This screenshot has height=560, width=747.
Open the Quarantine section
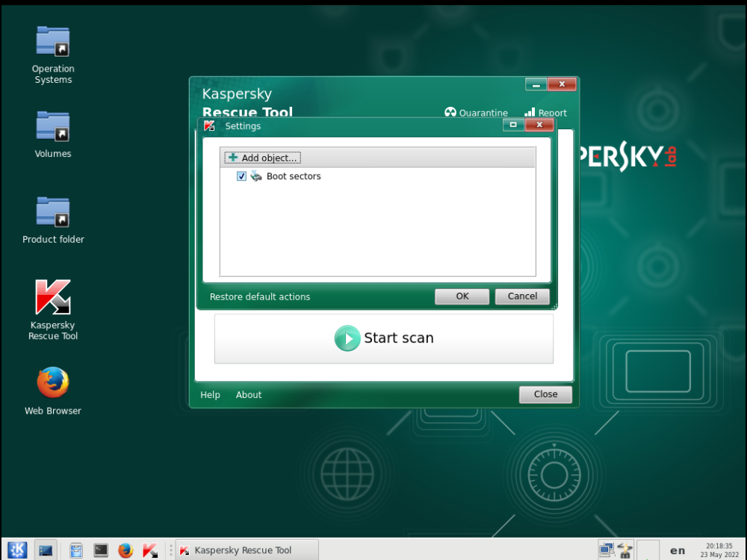pos(476,113)
